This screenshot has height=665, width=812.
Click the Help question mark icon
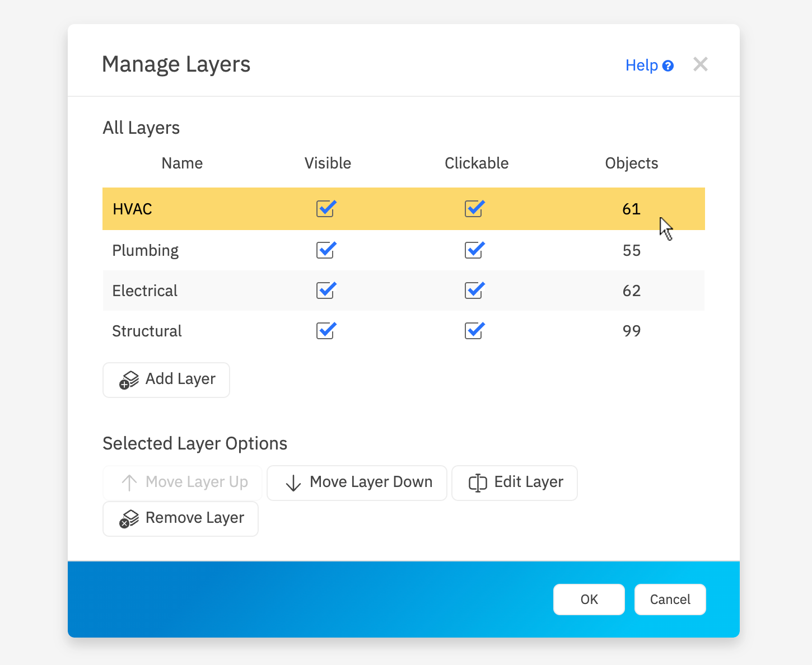coord(669,65)
